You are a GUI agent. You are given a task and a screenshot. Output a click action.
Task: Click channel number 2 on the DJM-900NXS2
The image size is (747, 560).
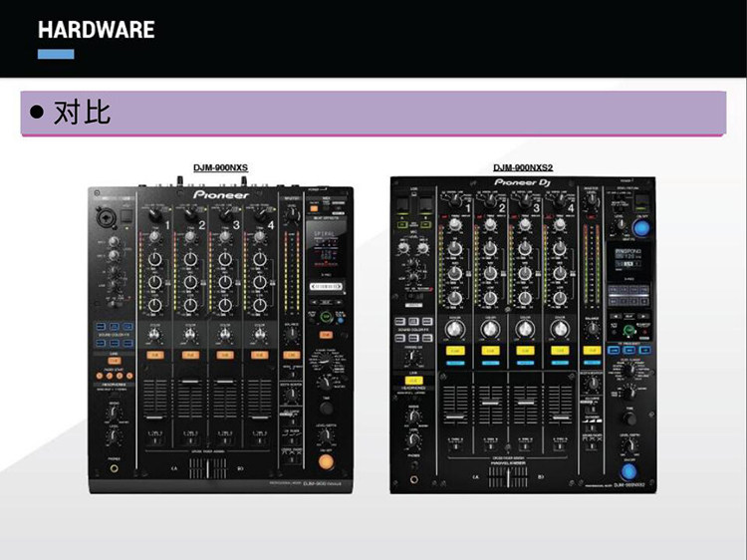point(502,208)
